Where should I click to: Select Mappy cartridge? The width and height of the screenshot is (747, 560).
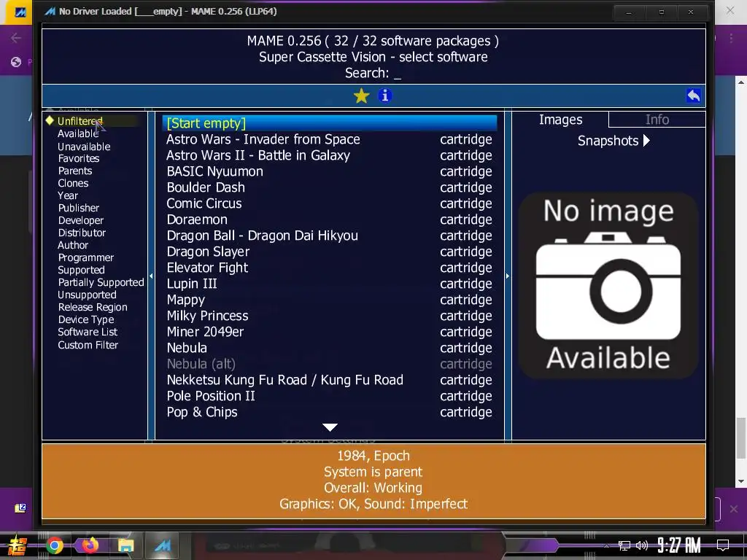click(330, 300)
